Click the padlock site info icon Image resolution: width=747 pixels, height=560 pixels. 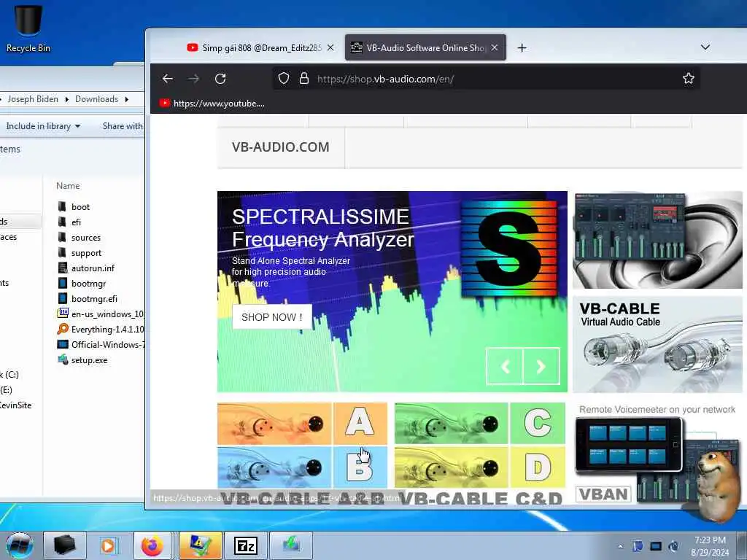tap(304, 79)
